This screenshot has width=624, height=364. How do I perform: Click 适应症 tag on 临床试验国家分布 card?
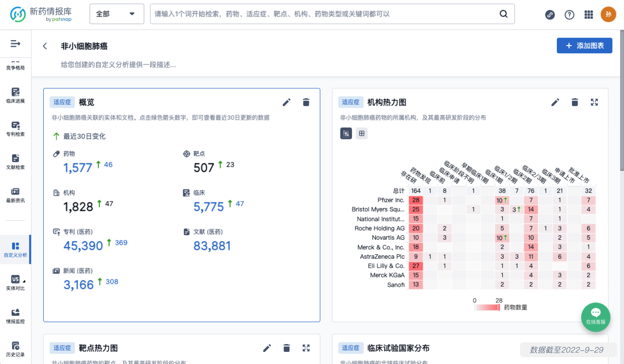tap(351, 348)
